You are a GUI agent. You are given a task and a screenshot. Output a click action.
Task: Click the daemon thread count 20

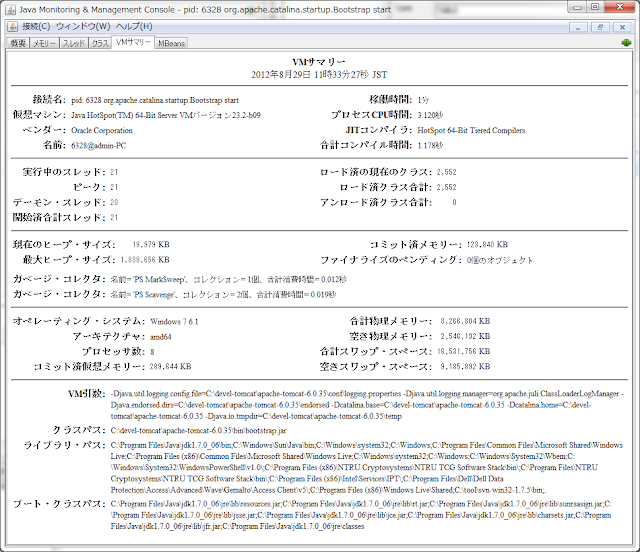coord(114,202)
